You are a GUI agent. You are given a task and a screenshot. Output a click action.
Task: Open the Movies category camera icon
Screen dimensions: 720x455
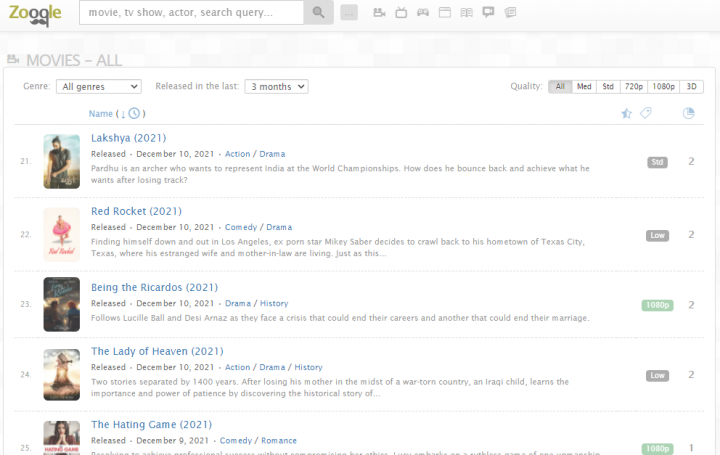(379, 13)
